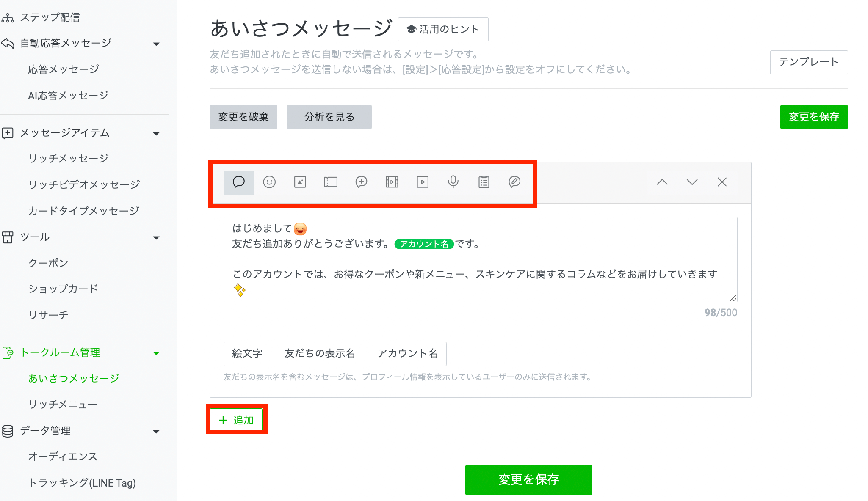Pick the coupon message icon
Viewport: 868px width, 501px height.
click(x=330, y=182)
